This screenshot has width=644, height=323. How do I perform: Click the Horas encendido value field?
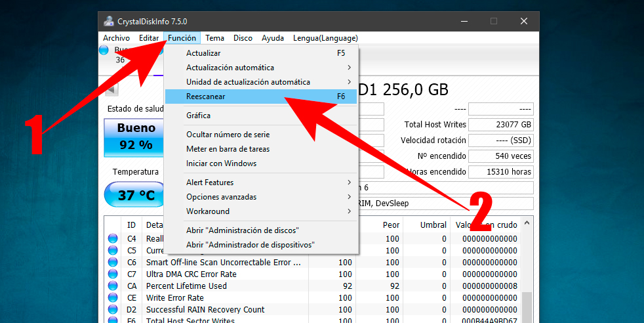[500, 172]
